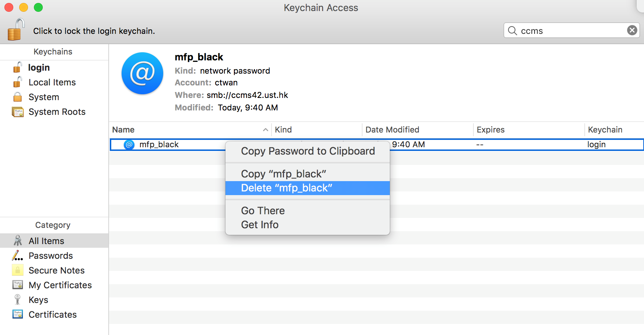Open the System Roots keychain icon
The image size is (644, 335).
(x=17, y=112)
